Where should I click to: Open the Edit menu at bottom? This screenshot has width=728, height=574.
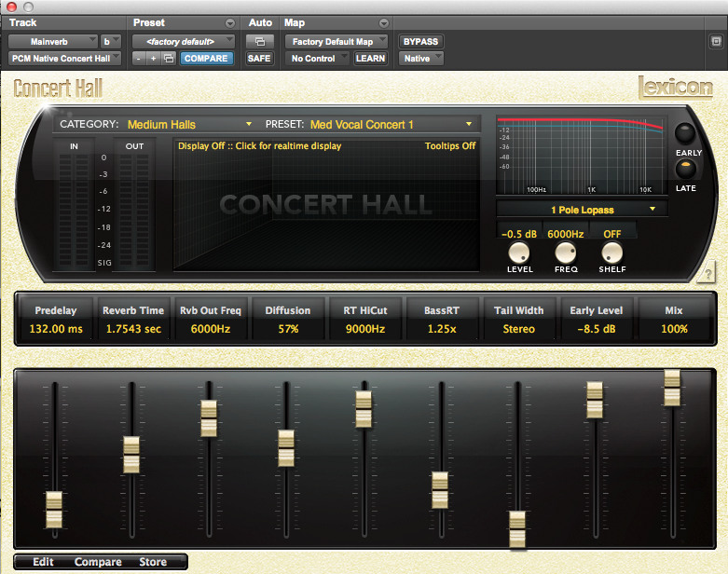[x=43, y=562]
